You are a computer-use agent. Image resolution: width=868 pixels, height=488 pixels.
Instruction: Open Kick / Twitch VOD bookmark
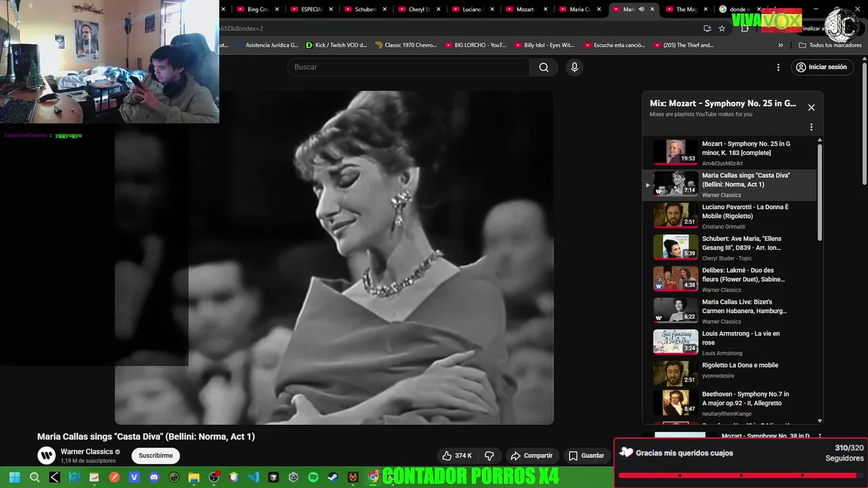[x=336, y=45]
